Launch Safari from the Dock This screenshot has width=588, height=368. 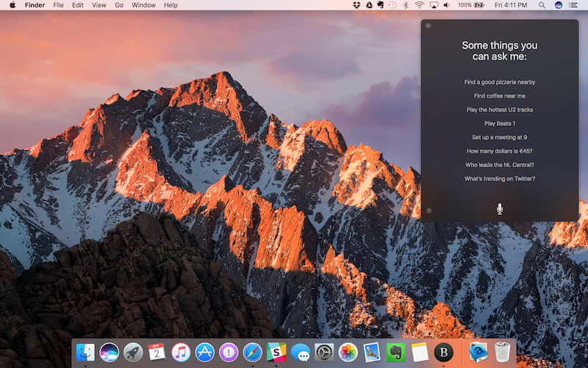click(x=252, y=352)
